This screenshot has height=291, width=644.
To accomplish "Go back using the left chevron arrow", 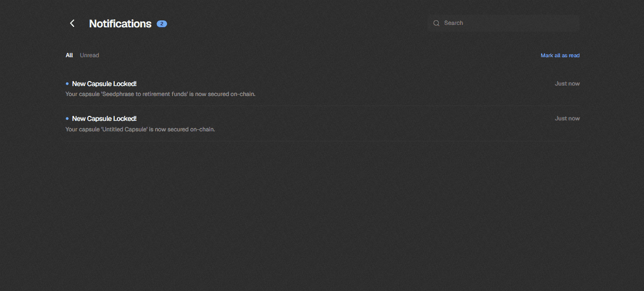I will point(72,23).
